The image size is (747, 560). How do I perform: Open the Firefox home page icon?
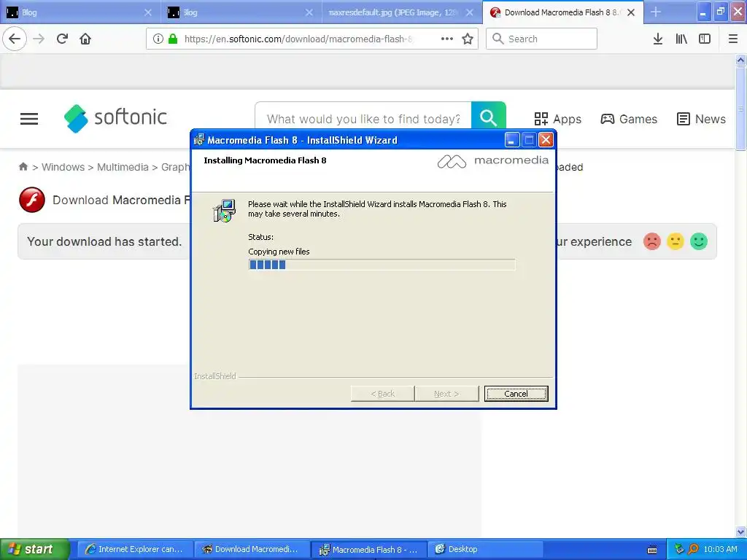click(85, 39)
